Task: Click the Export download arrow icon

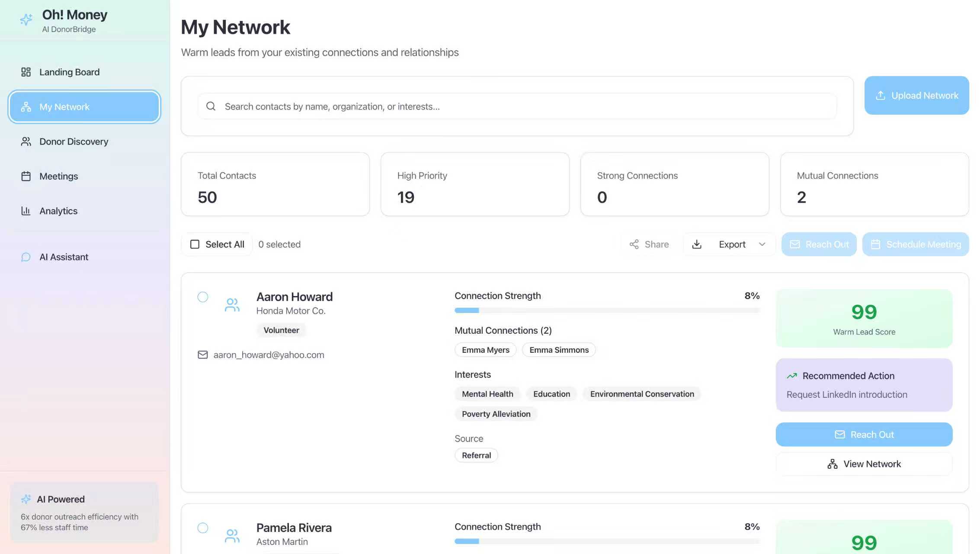Action: pyautogui.click(x=697, y=245)
